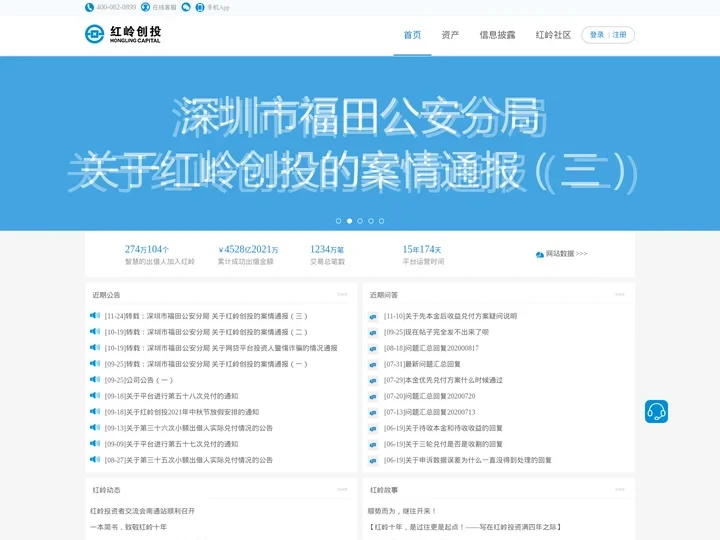The height and width of the screenshot is (540, 720).
Task: Open [10-19]转载 案情通报（二）announcement
Action: [206, 332]
